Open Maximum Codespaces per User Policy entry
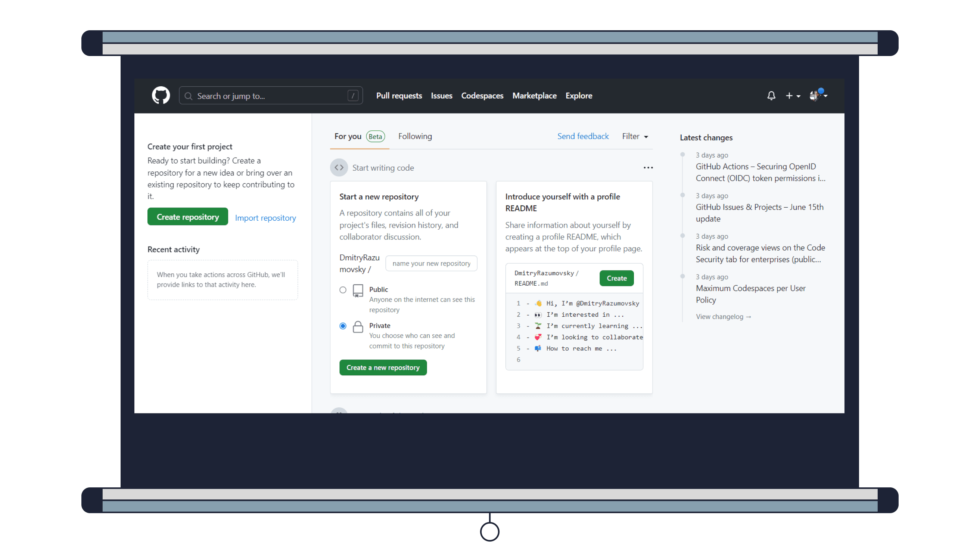 point(750,294)
